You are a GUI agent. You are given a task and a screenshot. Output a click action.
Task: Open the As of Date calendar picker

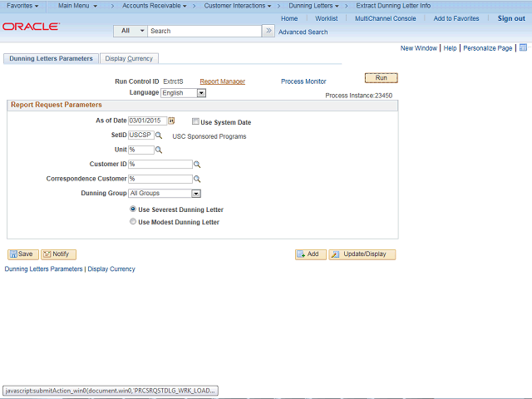click(171, 121)
